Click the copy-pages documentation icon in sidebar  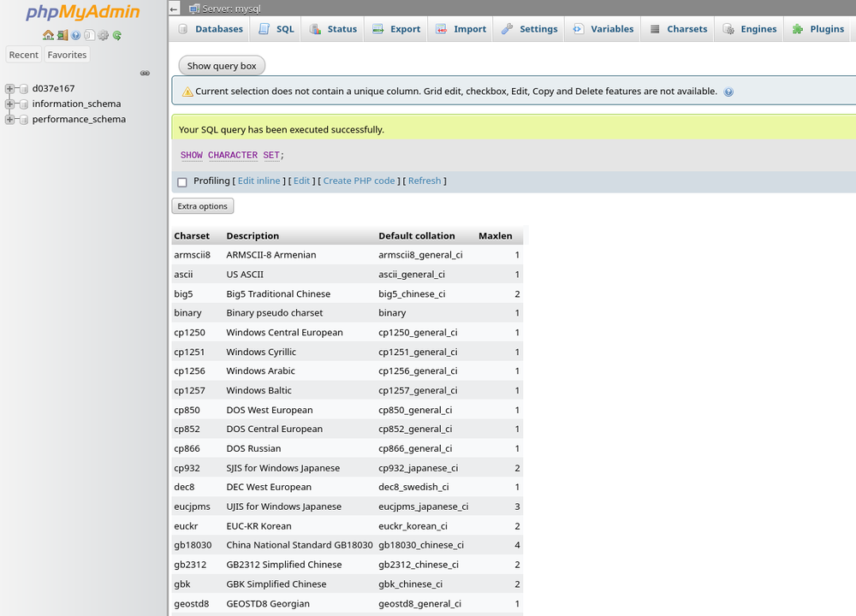pos(89,35)
